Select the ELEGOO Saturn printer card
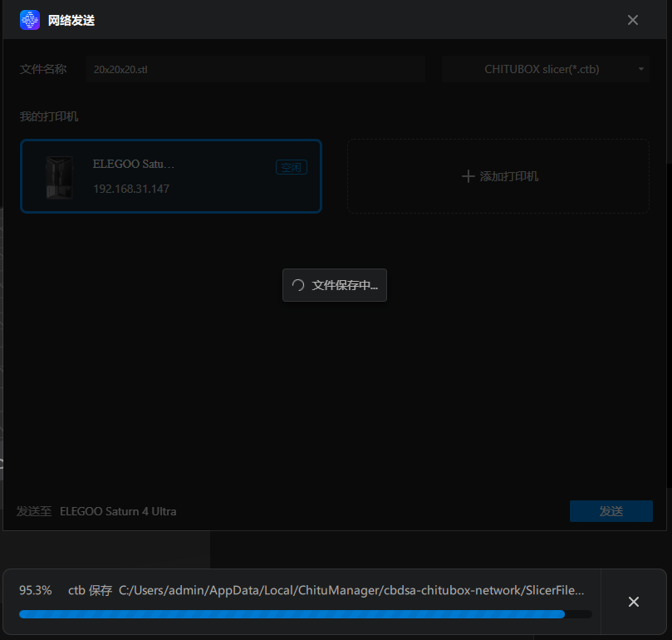The image size is (672, 640). 171,176
